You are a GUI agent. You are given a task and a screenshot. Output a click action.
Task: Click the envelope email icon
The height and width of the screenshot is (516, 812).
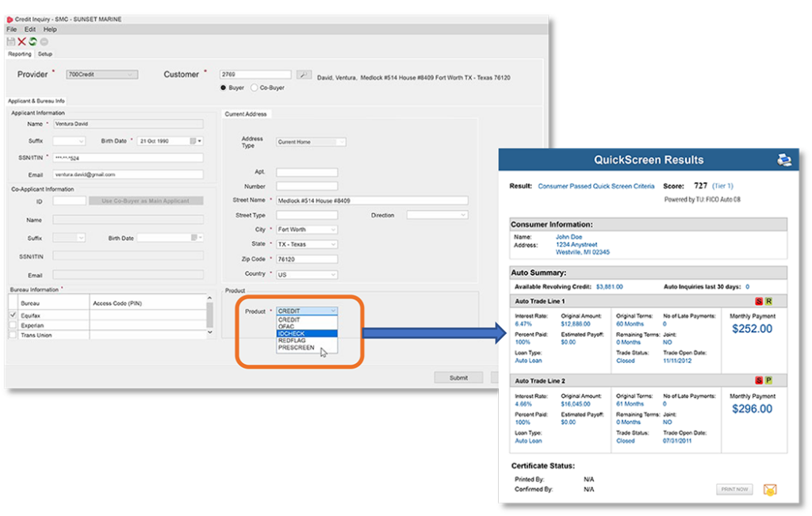click(769, 489)
